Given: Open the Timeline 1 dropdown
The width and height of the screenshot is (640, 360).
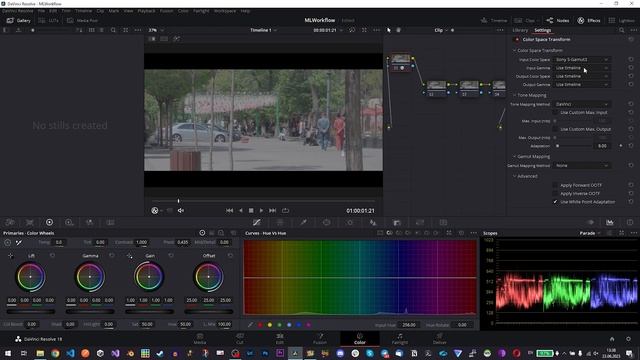Looking at the screenshot, I should [x=263, y=30].
